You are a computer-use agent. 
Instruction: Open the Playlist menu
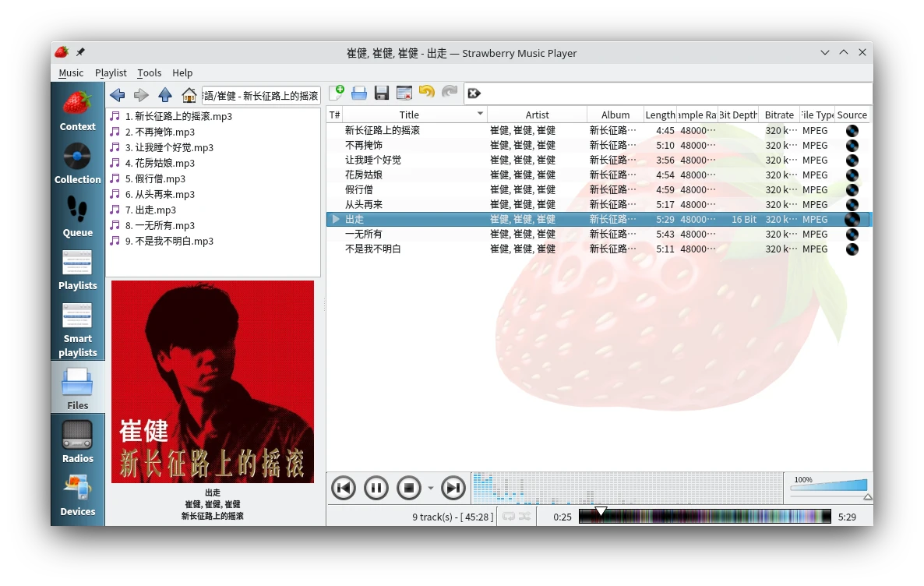(x=111, y=72)
